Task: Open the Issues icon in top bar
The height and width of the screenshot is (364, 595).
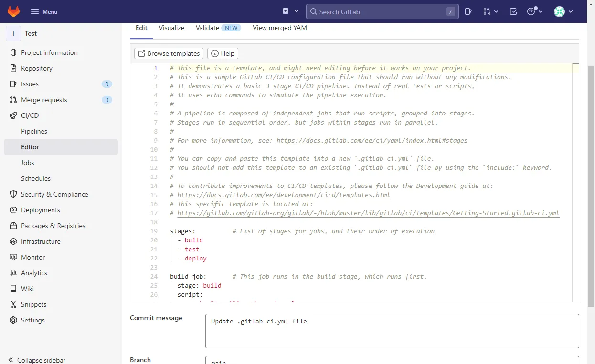Action: coord(468,11)
